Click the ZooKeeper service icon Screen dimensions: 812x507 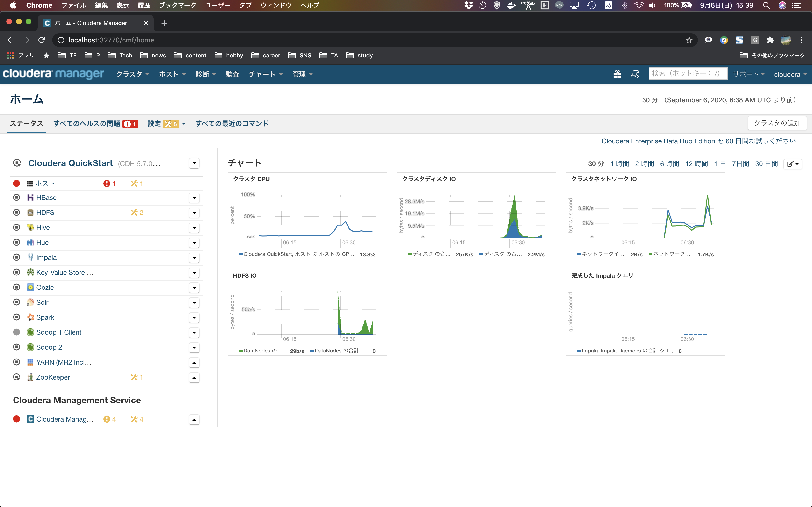pos(30,377)
